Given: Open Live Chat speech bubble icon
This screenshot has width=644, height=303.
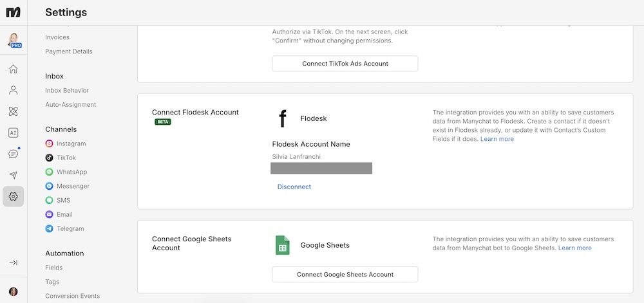Looking at the screenshot, I should (14, 154).
